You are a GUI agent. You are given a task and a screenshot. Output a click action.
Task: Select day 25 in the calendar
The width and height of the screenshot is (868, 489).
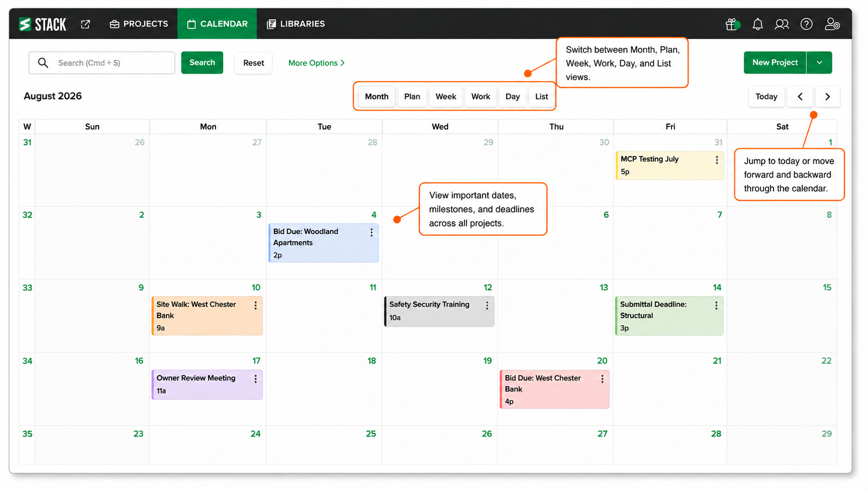371,434
